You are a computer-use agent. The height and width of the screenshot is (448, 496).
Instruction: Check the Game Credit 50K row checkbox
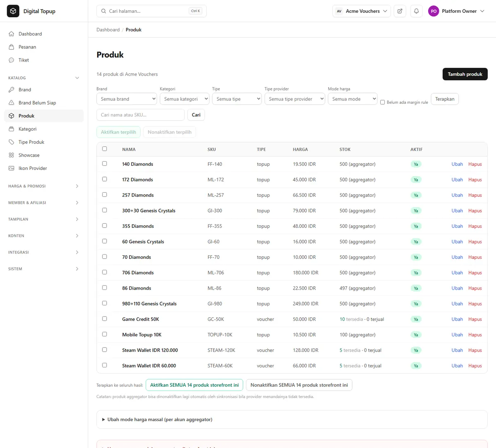[105, 319]
